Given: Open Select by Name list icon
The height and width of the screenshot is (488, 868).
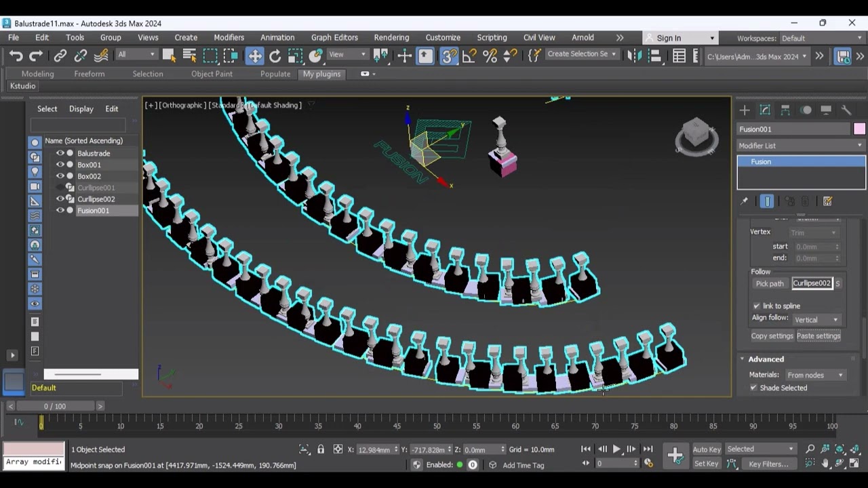Looking at the screenshot, I should [x=189, y=56].
